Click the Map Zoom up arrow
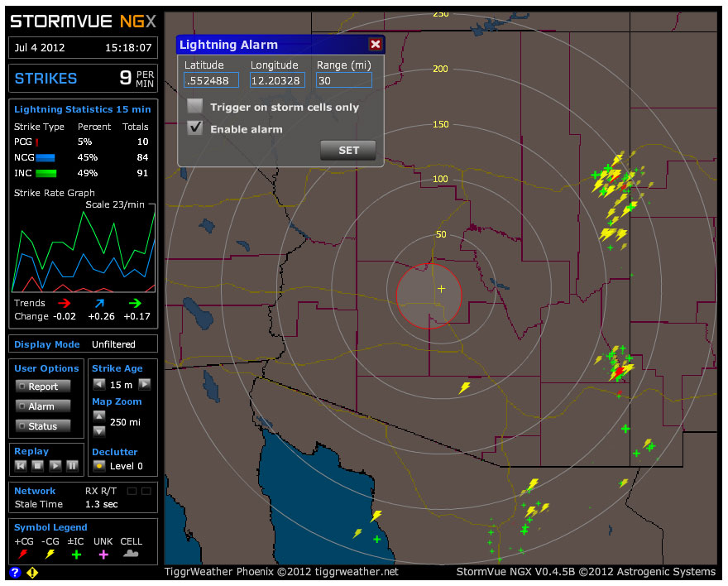The height and width of the screenshot is (586, 728). pos(99,415)
